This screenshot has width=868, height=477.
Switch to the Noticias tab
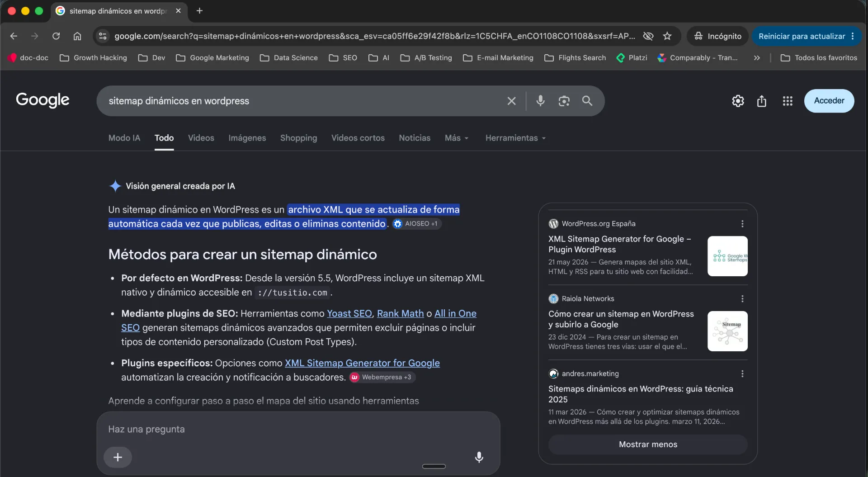[x=415, y=138]
